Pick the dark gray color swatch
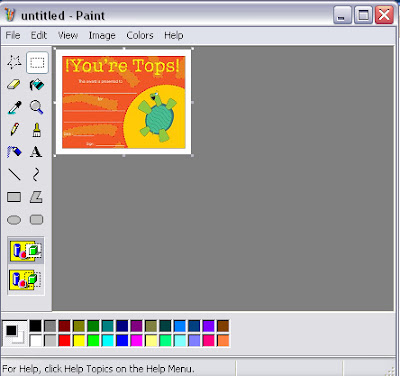This screenshot has height=376, width=400. pos(50,326)
